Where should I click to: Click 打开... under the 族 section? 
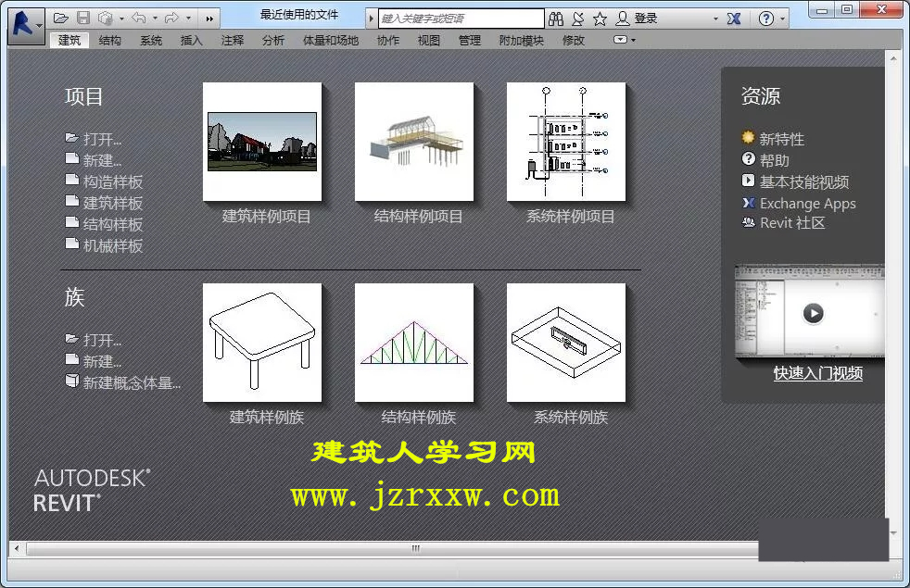coord(94,340)
